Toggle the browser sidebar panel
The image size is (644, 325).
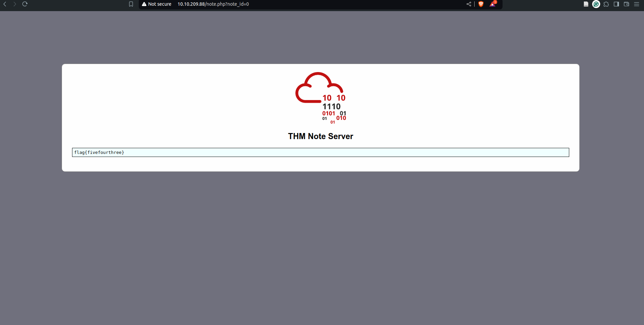tap(616, 4)
